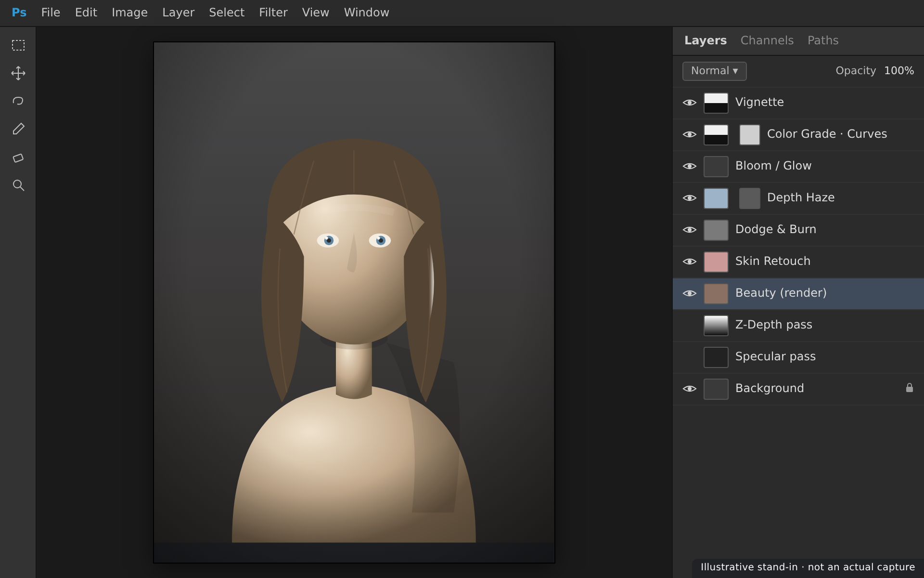Image resolution: width=924 pixels, height=578 pixels.
Task: Switch to the Channels tab
Action: 767,40
